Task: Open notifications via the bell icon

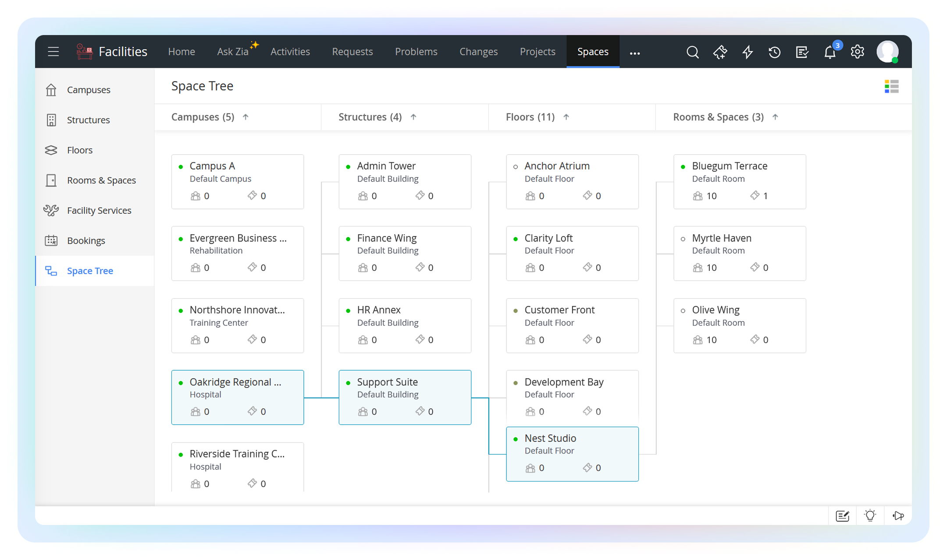Action: coord(830,52)
